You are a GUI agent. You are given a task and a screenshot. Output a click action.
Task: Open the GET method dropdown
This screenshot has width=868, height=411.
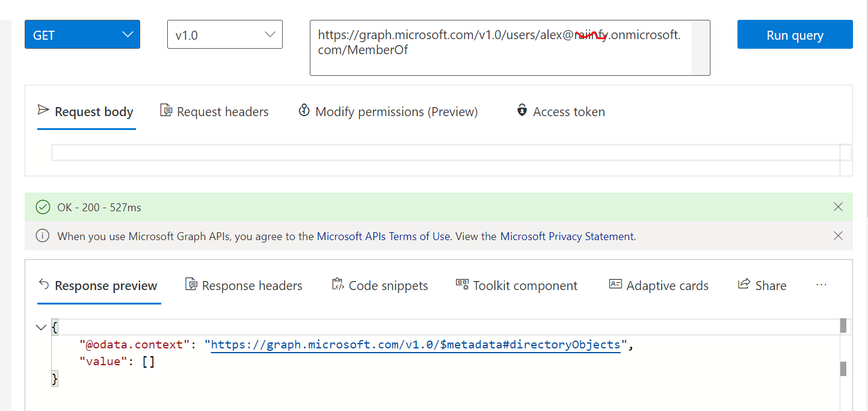(82, 35)
